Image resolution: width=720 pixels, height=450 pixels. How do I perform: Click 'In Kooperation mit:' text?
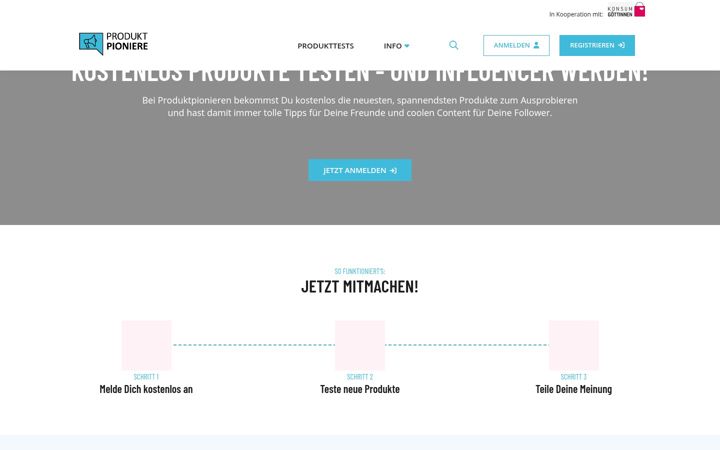coord(576,14)
